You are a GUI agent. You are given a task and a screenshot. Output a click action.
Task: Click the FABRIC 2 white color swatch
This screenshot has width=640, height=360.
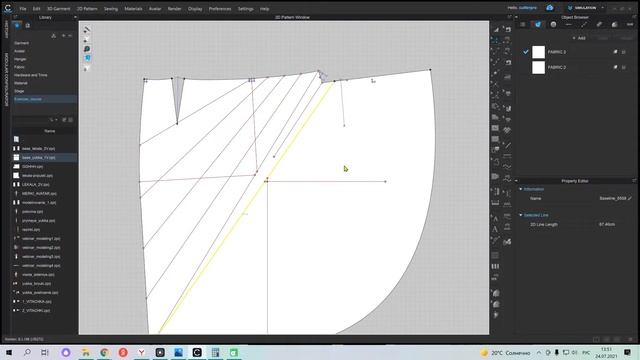538,67
